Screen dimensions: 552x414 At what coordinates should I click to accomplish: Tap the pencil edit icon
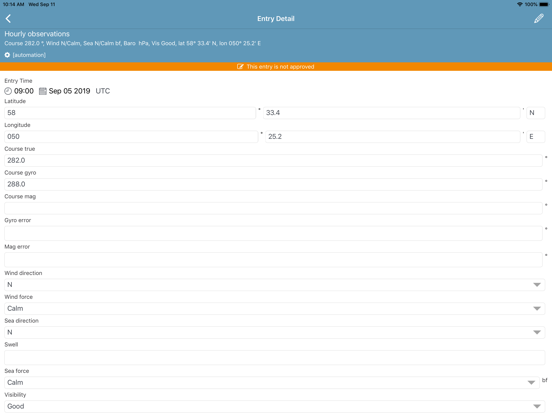(539, 19)
